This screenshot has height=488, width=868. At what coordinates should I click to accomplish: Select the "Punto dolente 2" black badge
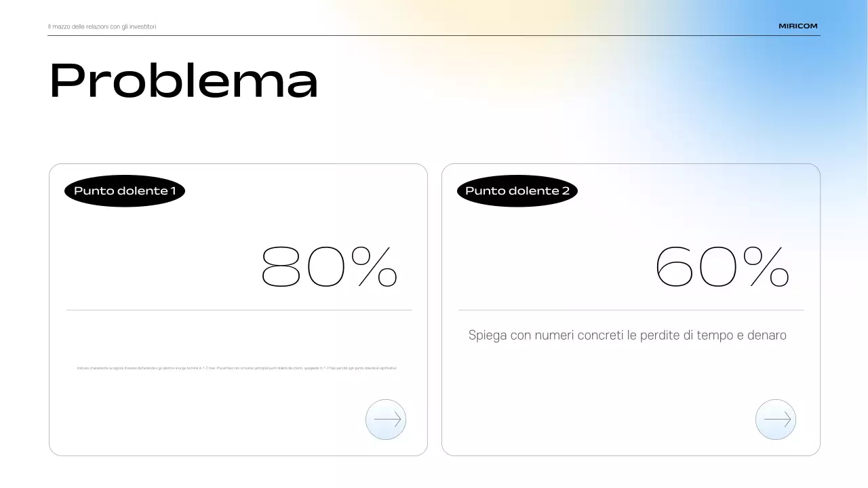click(x=517, y=191)
